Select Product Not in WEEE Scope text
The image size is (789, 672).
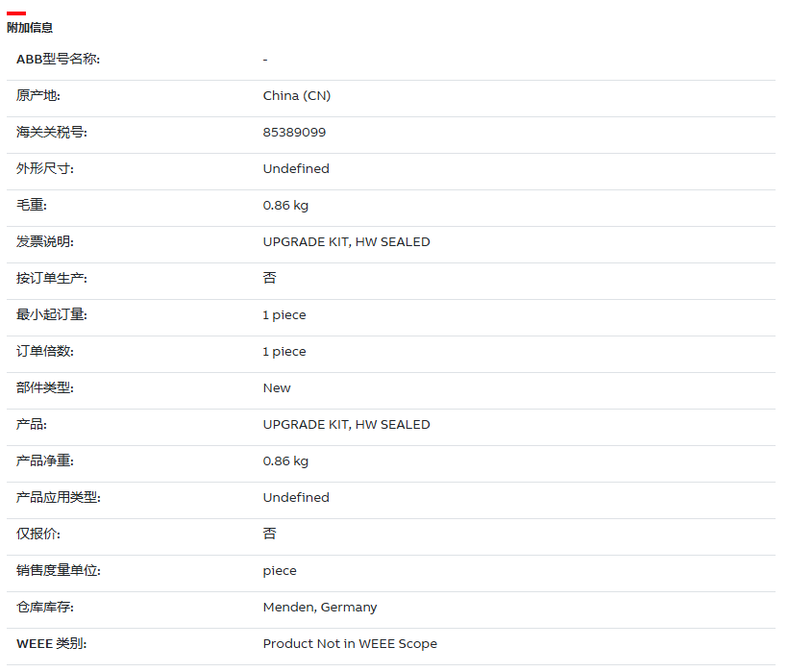click(x=350, y=644)
